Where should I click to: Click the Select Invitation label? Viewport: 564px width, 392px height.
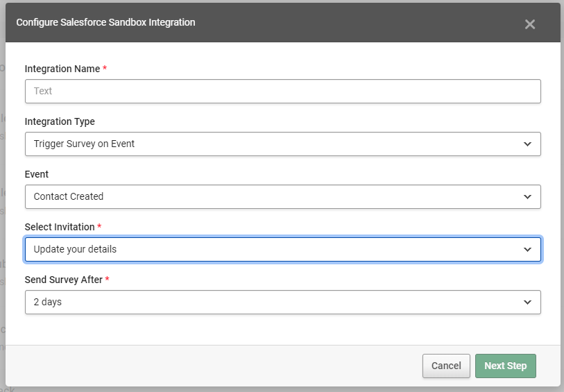(x=60, y=227)
